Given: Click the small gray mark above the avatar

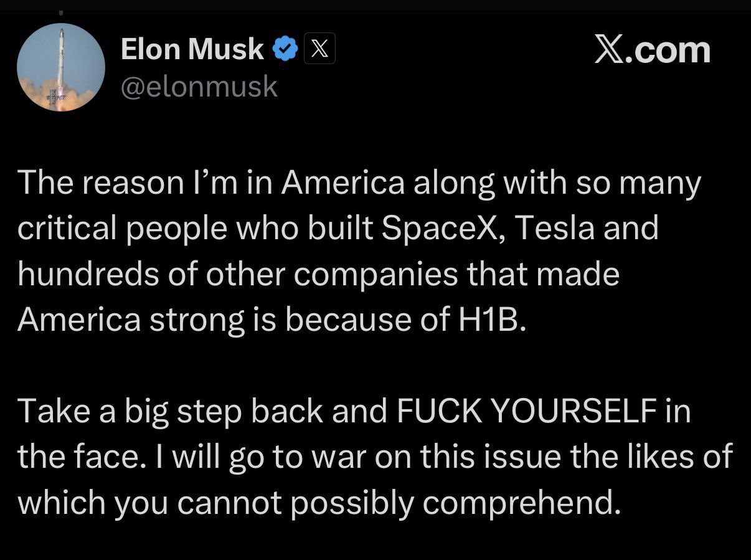Looking at the screenshot, I should pyautogui.click(x=61, y=12).
